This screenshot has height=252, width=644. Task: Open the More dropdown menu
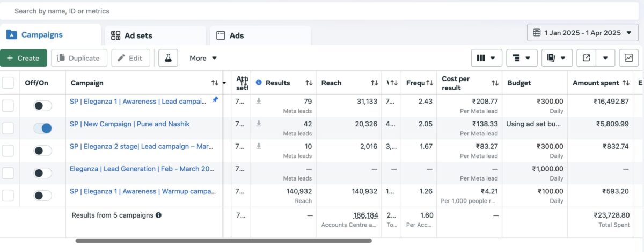203,58
